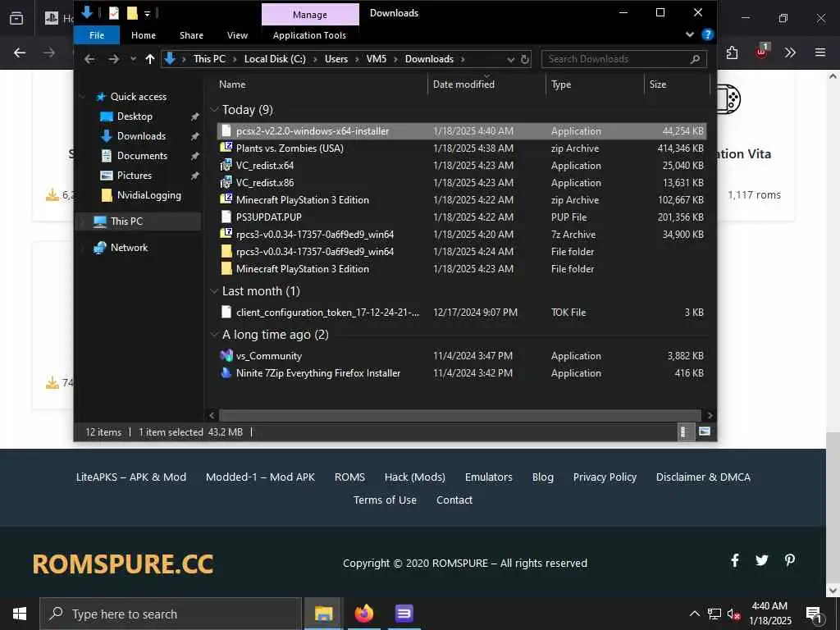The height and width of the screenshot is (630, 840).
Task: Click the muted volume tray icon
Action: pos(733,614)
